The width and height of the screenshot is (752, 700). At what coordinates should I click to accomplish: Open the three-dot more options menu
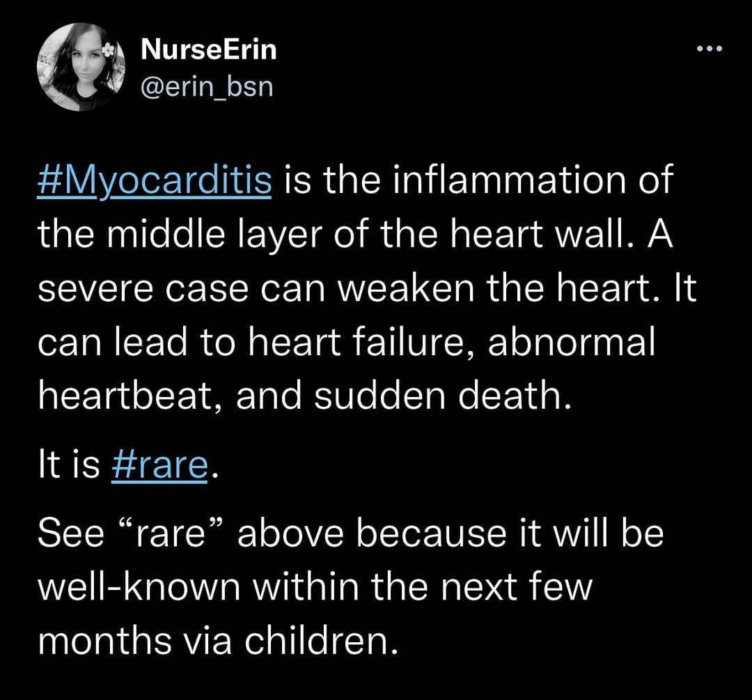tap(710, 49)
